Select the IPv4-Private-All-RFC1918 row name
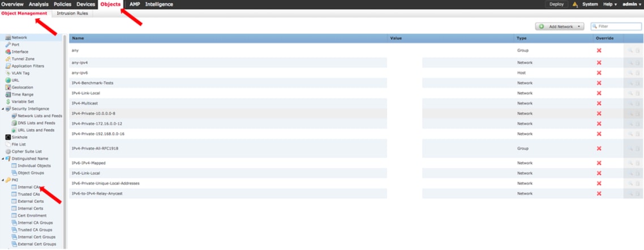 [x=95, y=149]
